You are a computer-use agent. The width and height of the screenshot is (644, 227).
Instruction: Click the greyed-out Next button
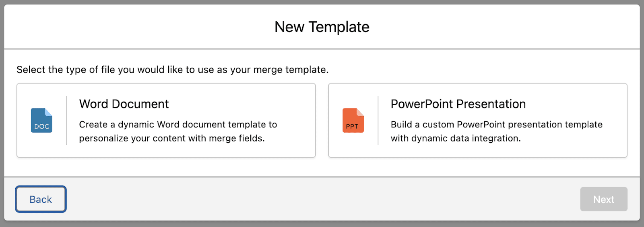[x=604, y=199]
